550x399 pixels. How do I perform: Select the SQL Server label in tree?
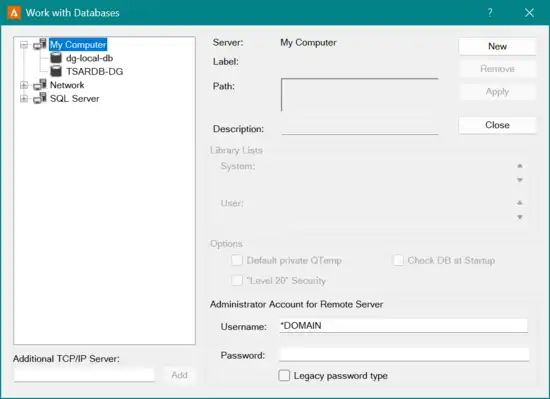74,99
